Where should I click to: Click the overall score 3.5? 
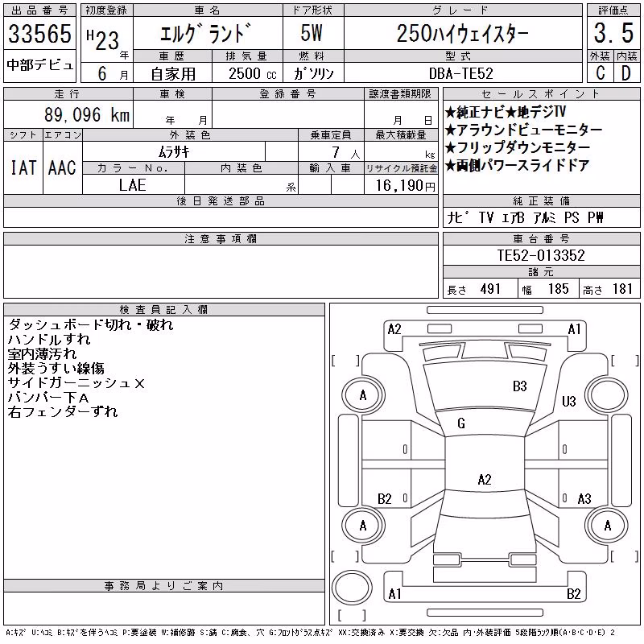[x=613, y=33]
